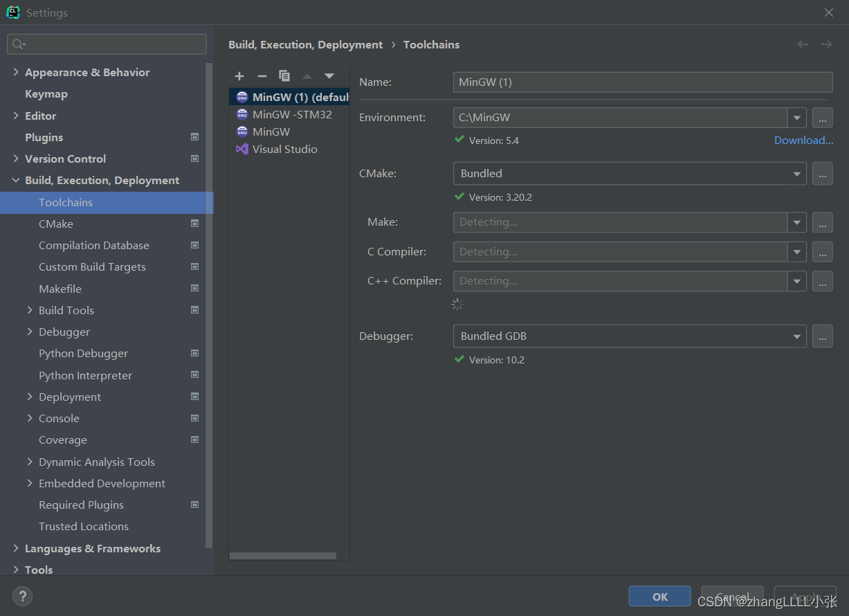Click the toolchain list horizontal scrollbar
Viewport: 849px width, 616px height.
pyautogui.click(x=283, y=556)
